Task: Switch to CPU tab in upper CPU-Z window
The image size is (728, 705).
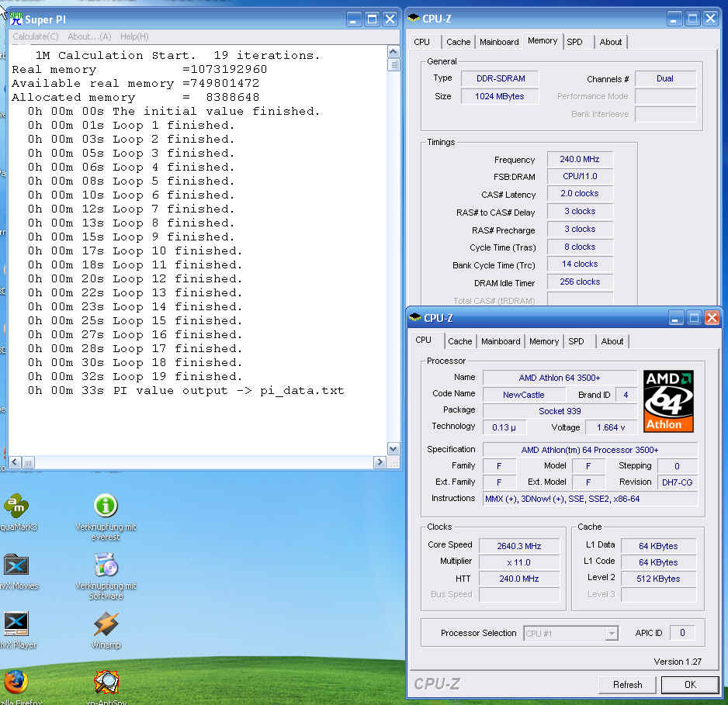Action: pos(421,42)
